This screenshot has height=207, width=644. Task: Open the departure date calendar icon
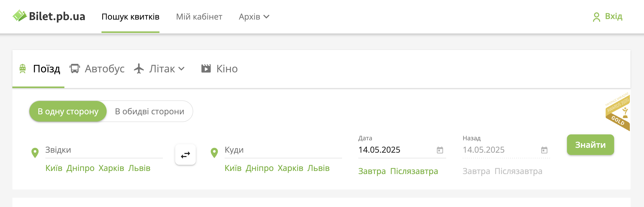(x=440, y=150)
